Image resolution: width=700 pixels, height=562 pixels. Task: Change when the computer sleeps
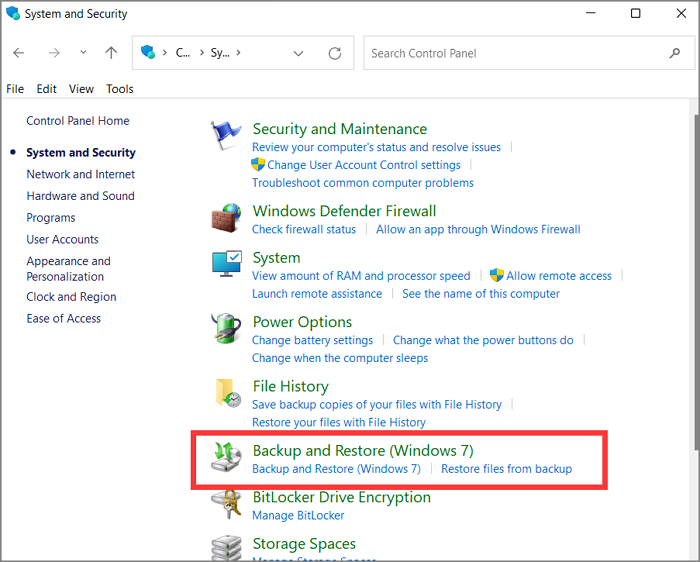(x=340, y=358)
